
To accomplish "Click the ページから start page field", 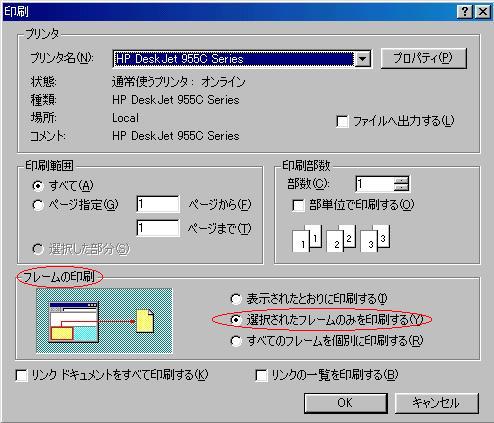I will coord(158,204).
